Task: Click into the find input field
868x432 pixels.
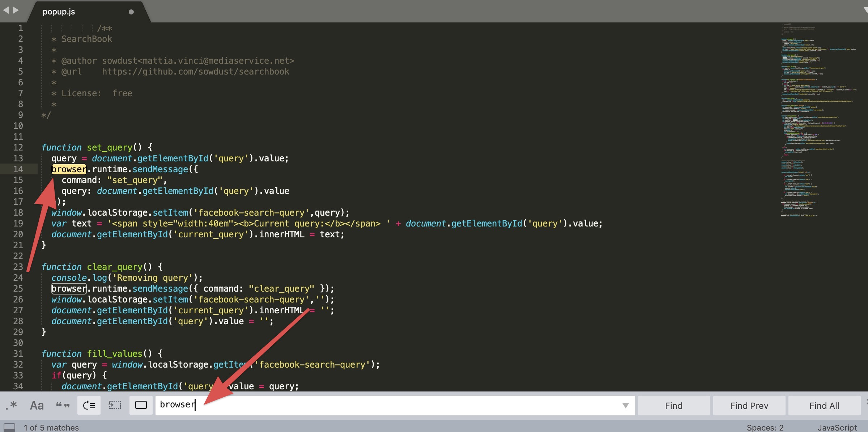Action: click(362, 405)
